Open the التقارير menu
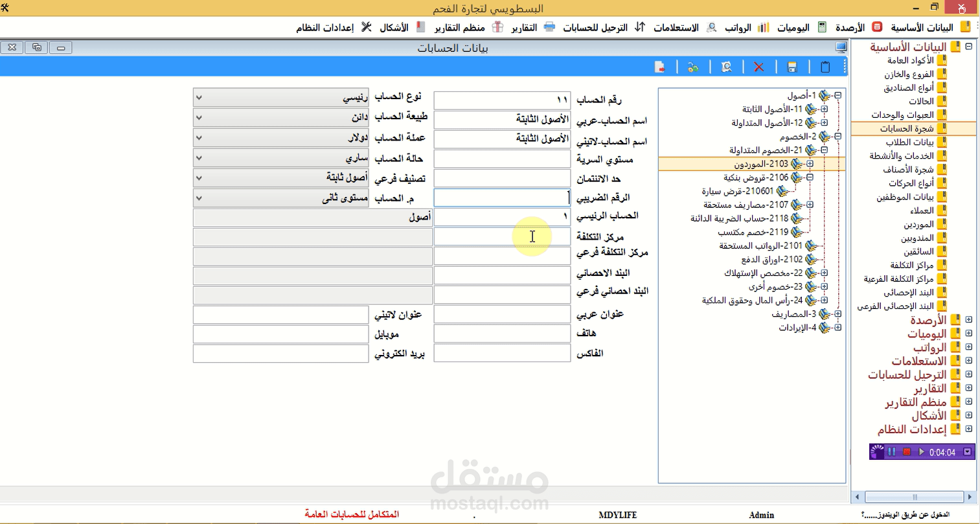Screen dimensions: 980x524 (x=533, y=27)
